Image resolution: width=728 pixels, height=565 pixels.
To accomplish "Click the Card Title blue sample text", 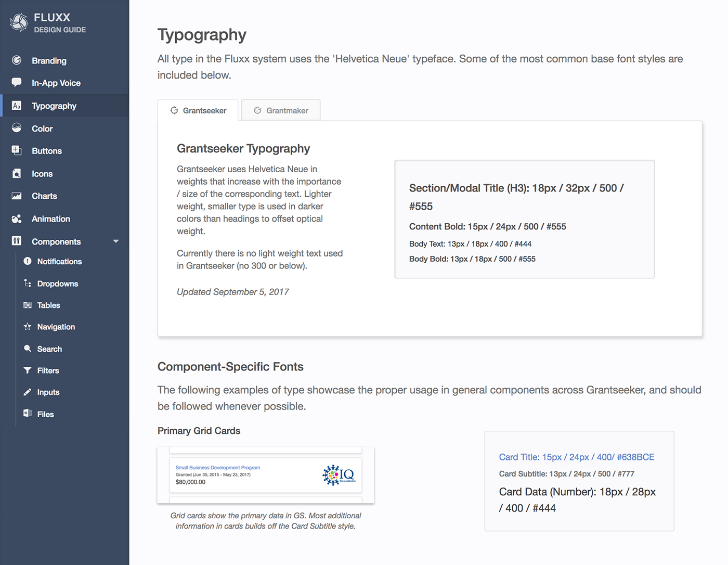I will [x=576, y=457].
